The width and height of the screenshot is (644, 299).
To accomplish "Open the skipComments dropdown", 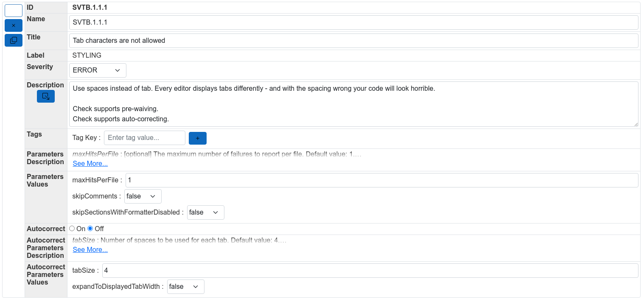I will coord(143,196).
